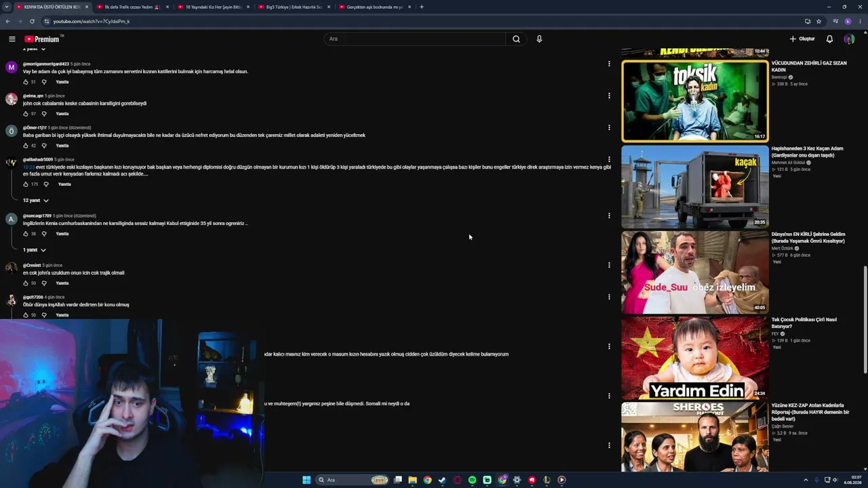This screenshot has height=488, width=868.
Task: Open the Mert Öztürk channel name
Action: 783,248
